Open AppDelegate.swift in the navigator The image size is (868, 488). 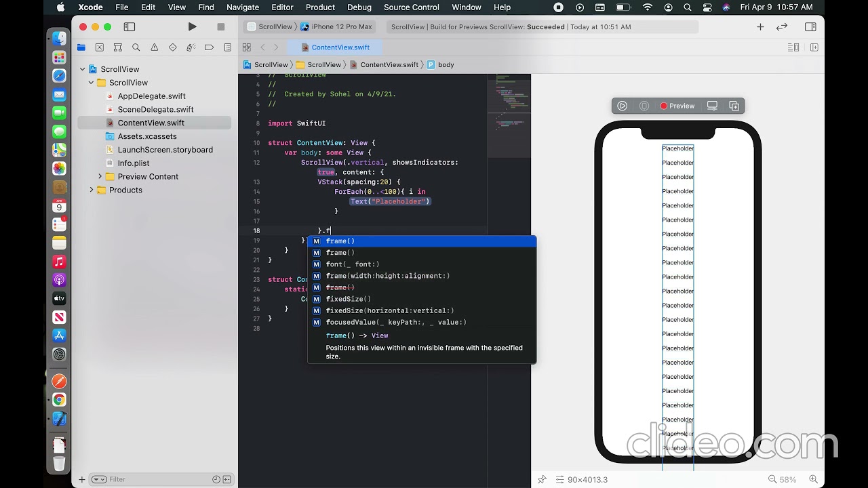(151, 96)
